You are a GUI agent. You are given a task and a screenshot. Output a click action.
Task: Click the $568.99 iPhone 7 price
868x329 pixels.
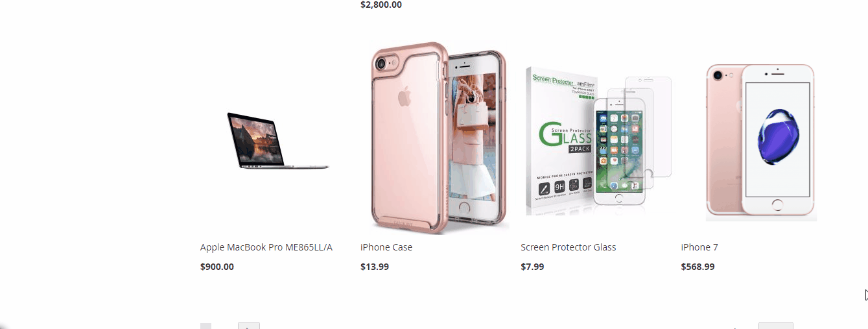coord(698,267)
